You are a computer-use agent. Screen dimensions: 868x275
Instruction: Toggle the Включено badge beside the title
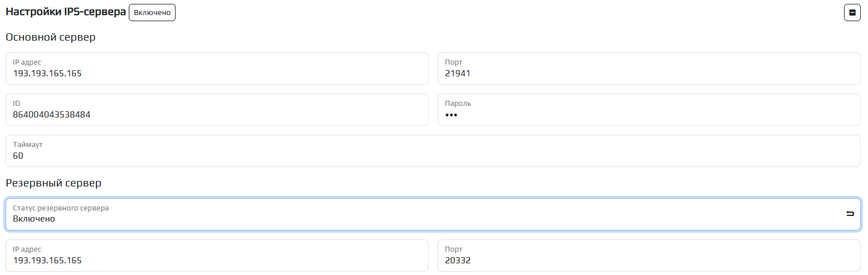click(152, 12)
